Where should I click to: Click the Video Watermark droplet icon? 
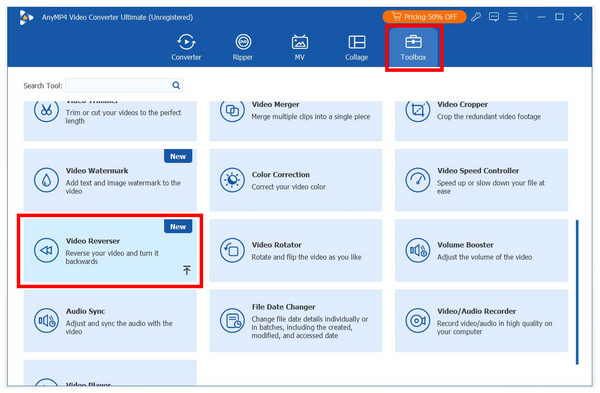click(x=46, y=180)
